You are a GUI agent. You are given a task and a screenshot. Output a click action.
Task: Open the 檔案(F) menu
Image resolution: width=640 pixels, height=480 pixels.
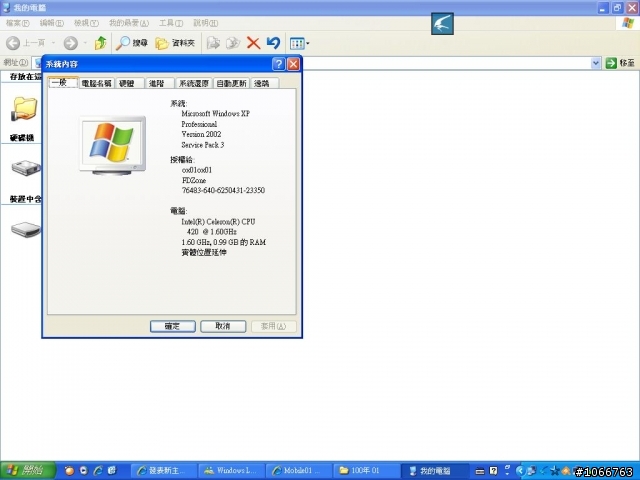pos(18,23)
